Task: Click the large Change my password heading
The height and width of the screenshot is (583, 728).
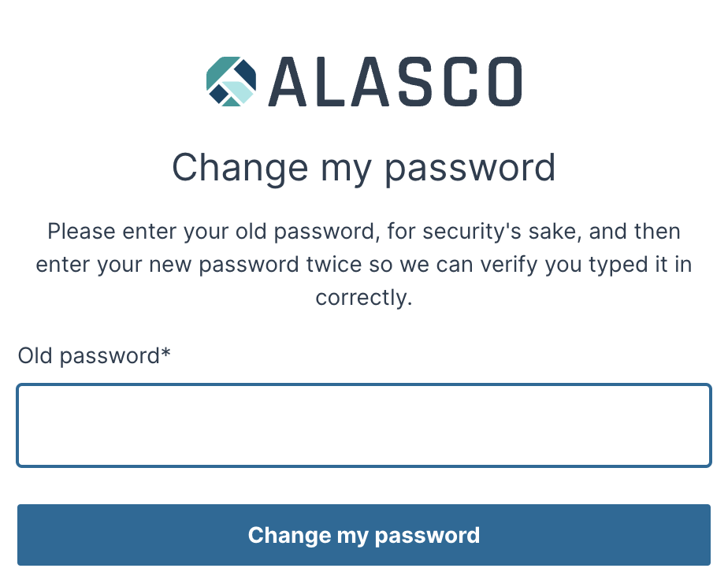Action: [x=364, y=167]
